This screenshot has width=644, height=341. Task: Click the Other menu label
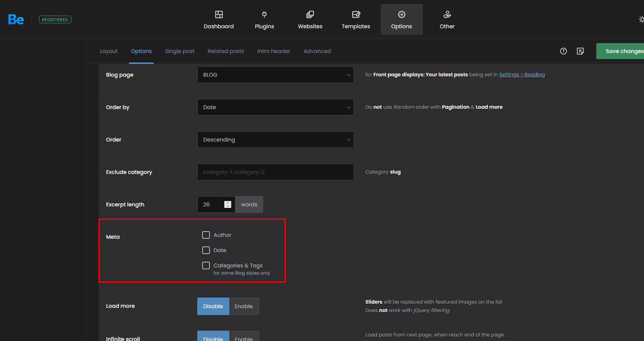[447, 26]
